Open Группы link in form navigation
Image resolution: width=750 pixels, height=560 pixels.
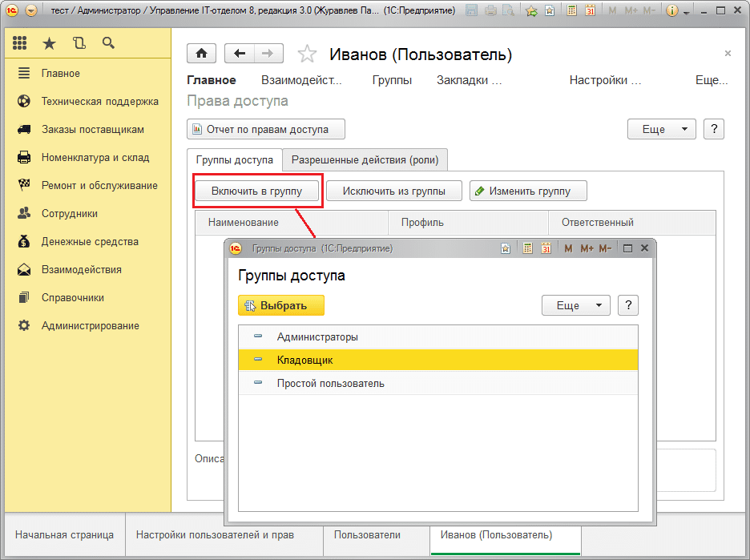tap(392, 80)
